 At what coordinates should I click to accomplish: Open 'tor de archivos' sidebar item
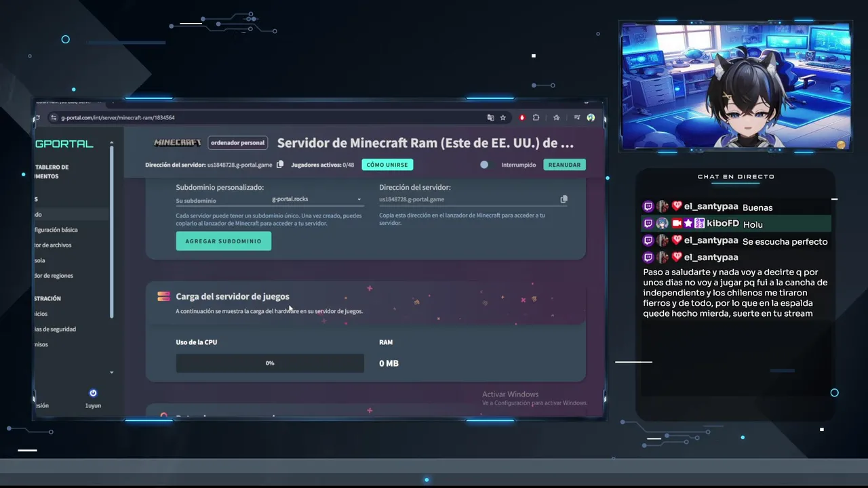click(54, 245)
